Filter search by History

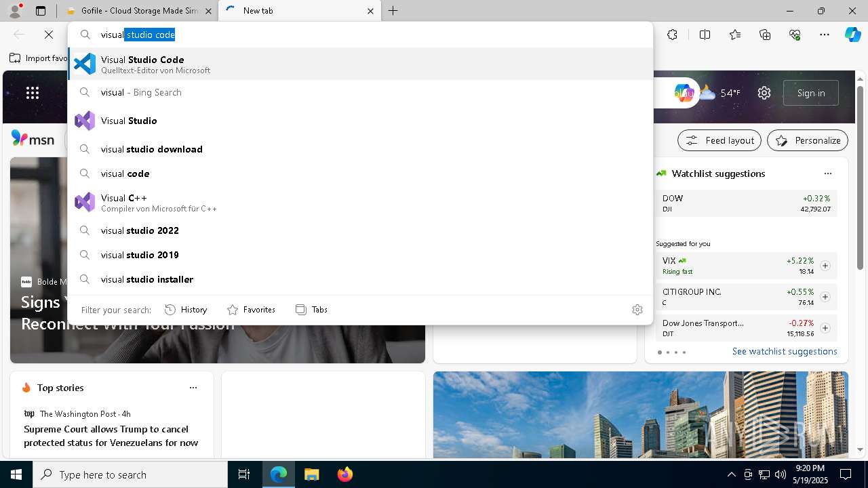[x=186, y=310]
